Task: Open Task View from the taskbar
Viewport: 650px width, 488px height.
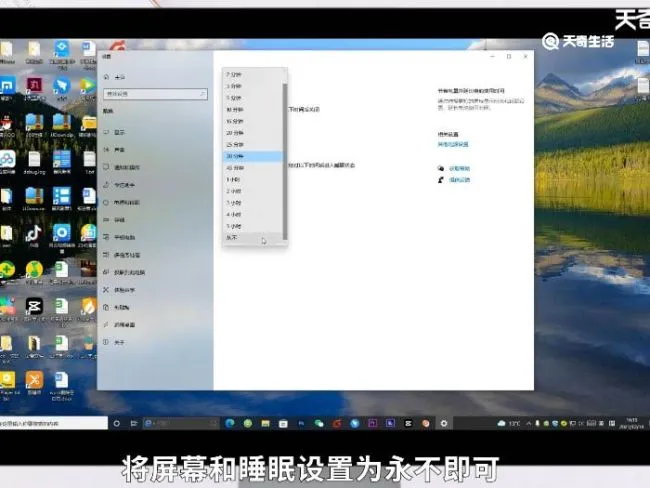Action: tap(133, 423)
